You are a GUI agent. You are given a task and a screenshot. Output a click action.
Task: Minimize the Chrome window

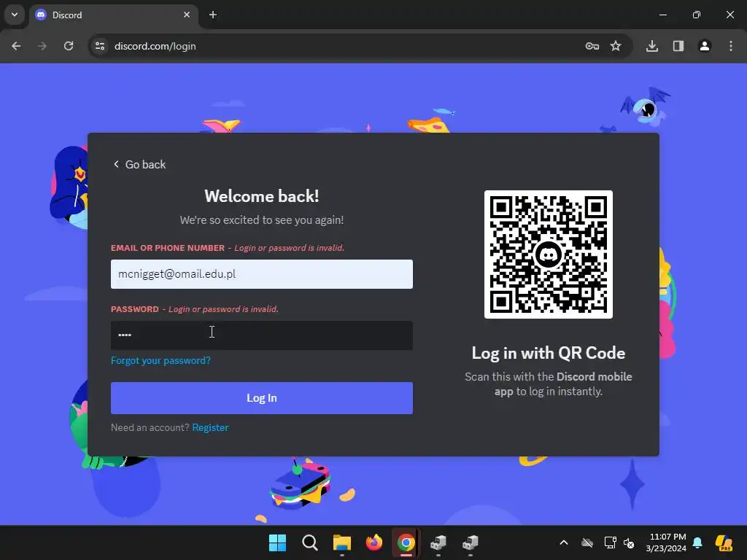pos(662,15)
